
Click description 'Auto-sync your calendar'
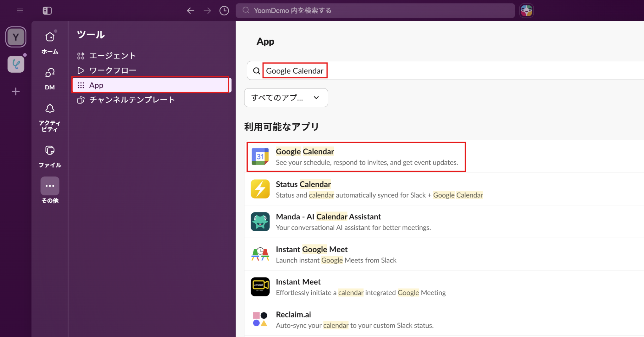pyautogui.click(x=355, y=326)
